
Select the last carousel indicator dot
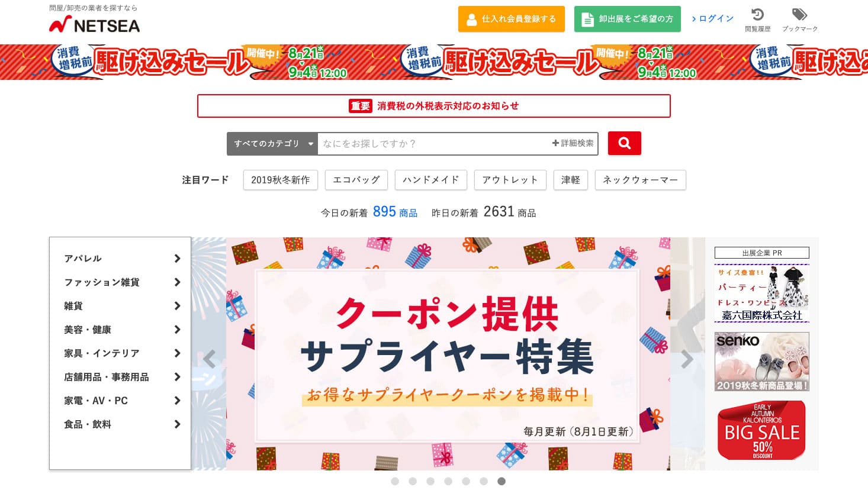pos(501,481)
